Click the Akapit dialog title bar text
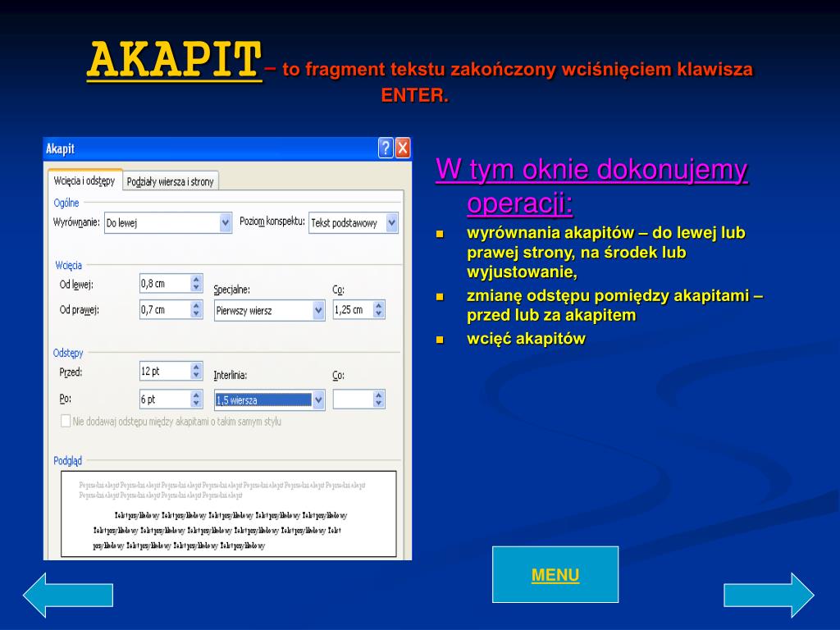The width and height of the screenshot is (840, 630). pyautogui.click(x=60, y=148)
